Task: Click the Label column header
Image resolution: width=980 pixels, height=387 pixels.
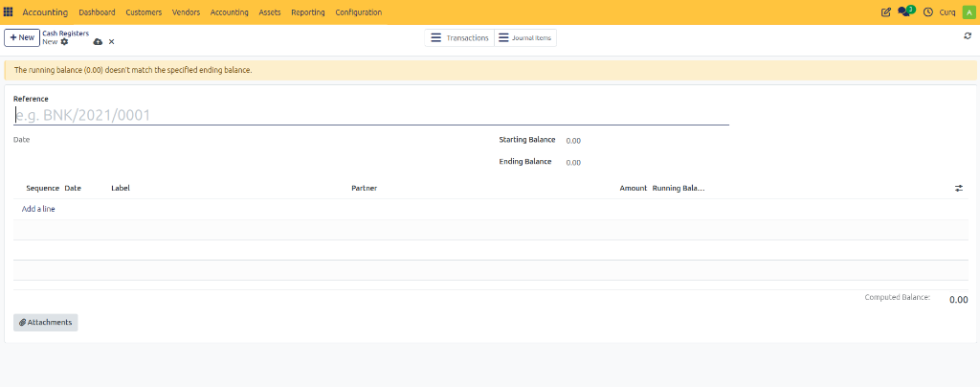Action: tap(121, 188)
